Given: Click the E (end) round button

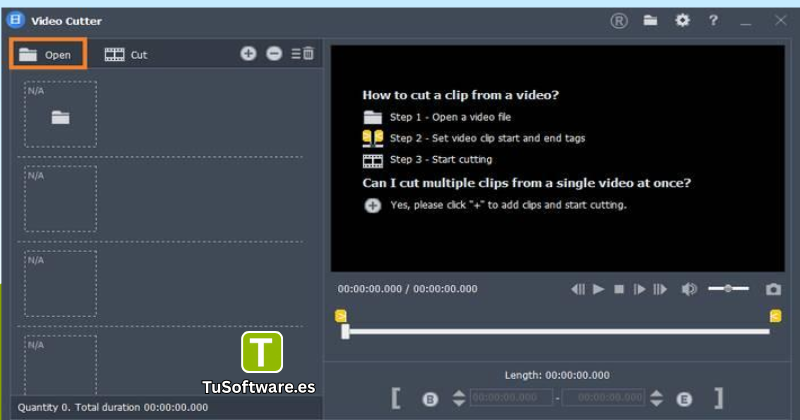Looking at the screenshot, I should 684,399.
